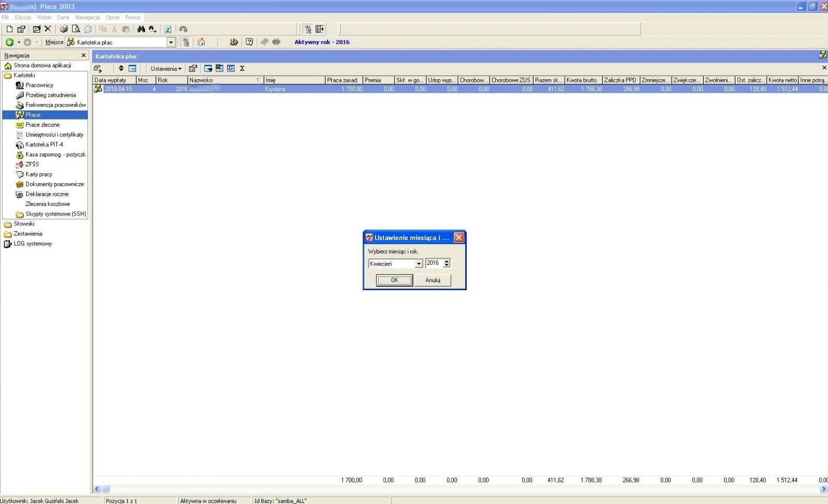
Task: Close the Nawigacja panel
Action: [x=83, y=55]
